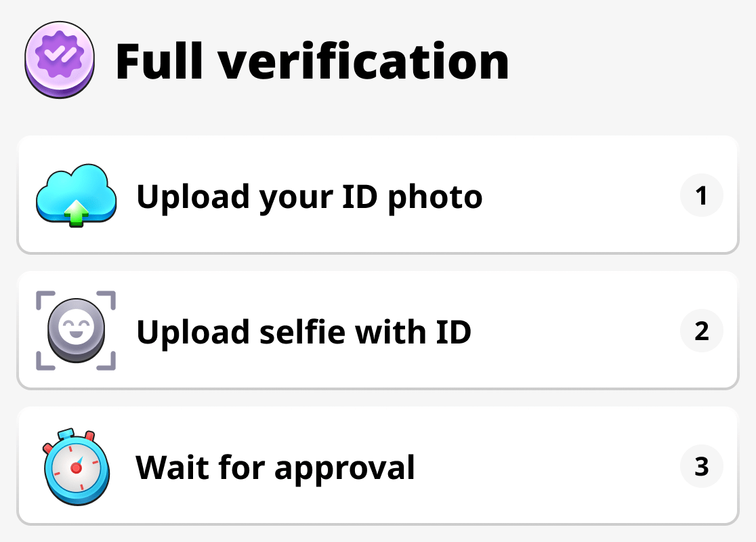Click the Wait for approval label

click(275, 467)
